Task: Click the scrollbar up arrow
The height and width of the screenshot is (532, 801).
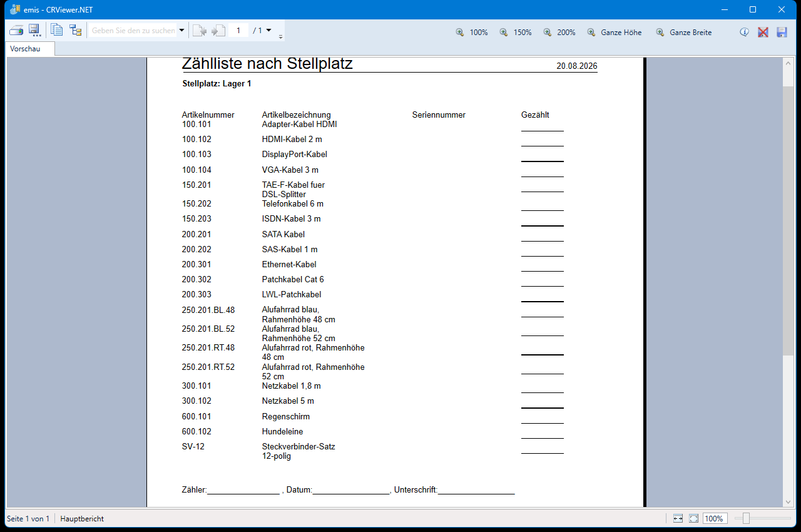Action: 788,63
